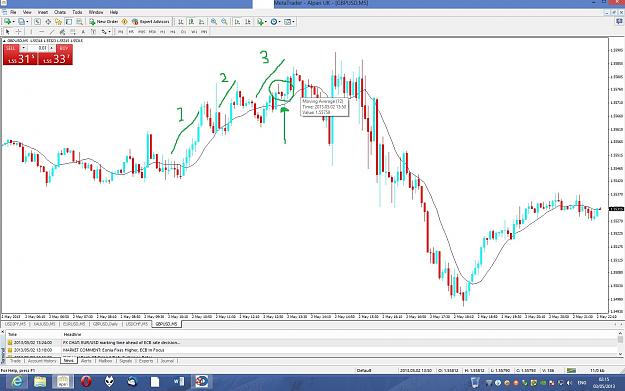Open the Tools menu
This screenshot has height=391, width=625.
coord(77,12)
